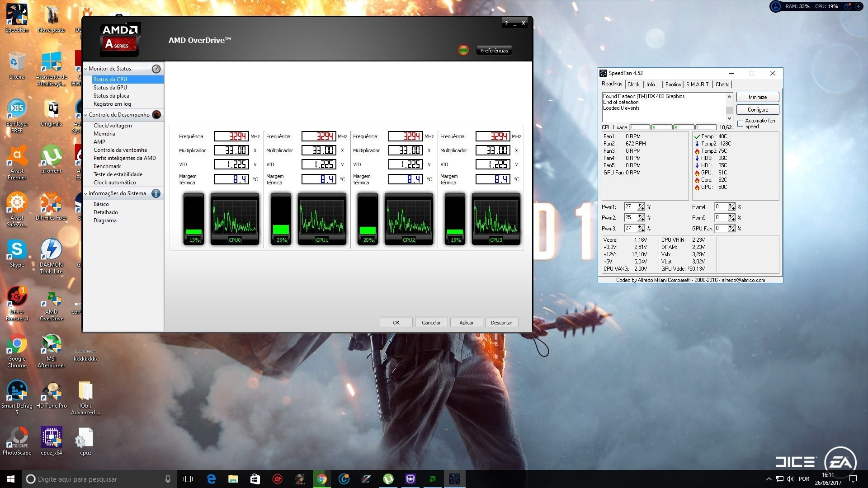Enable Automatic fan speed checkbox
868x488 pixels.
pyautogui.click(x=740, y=123)
